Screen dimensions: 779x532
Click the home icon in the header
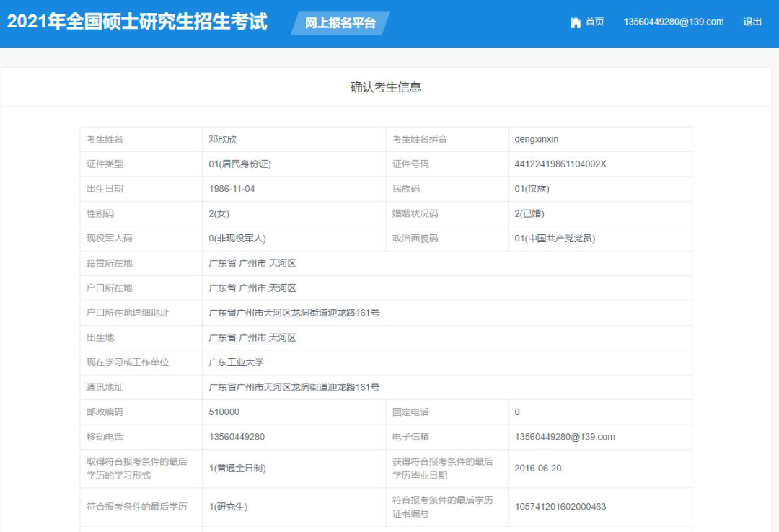575,22
